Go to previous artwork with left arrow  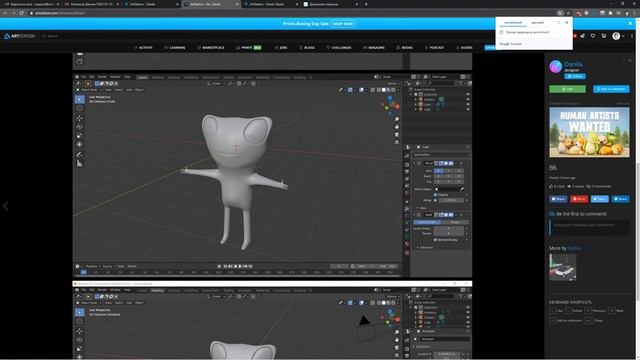pos(5,206)
